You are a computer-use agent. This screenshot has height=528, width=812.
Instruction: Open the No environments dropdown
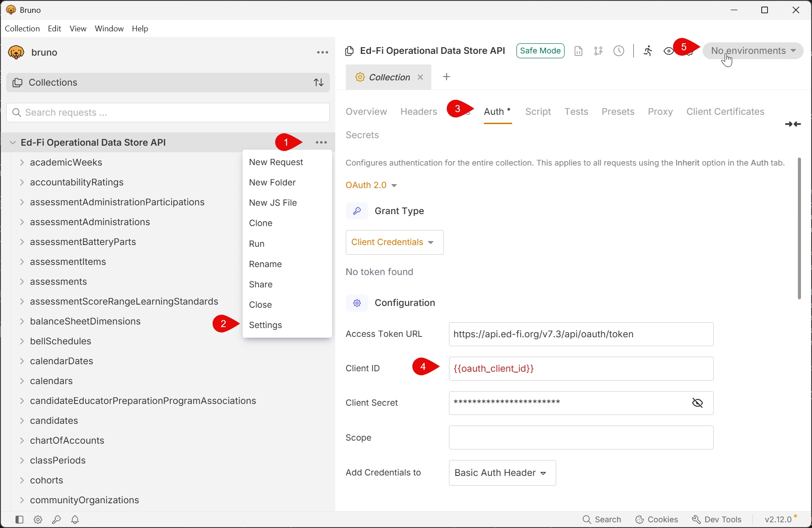pos(752,51)
